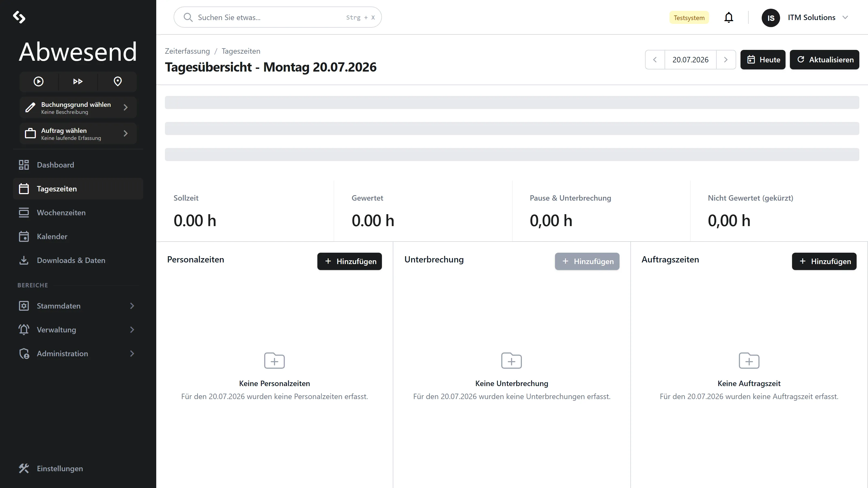Screen dimensions: 868x488
Task: Open Einstellungen at sidebar bottom
Action: pos(78,468)
